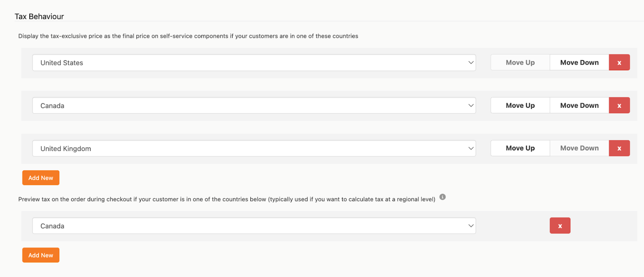The height and width of the screenshot is (277, 644).
Task: Select the United States country field
Action: 254,63
